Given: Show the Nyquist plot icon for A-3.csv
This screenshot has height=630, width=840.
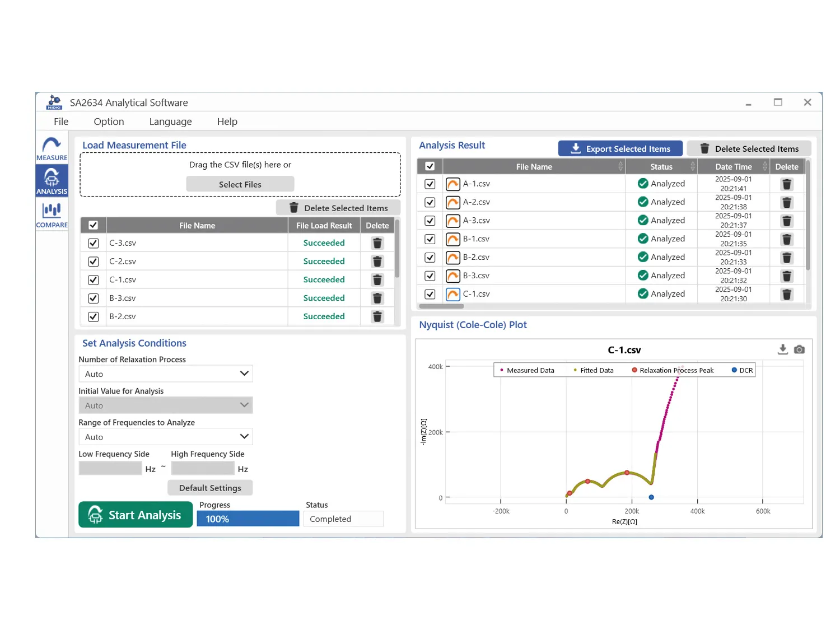Looking at the screenshot, I should [452, 221].
